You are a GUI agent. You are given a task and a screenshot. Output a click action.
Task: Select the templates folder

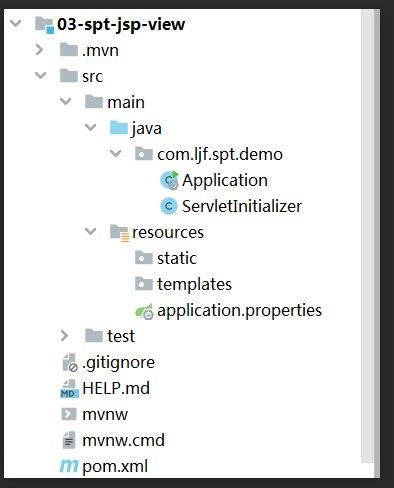tap(183, 284)
